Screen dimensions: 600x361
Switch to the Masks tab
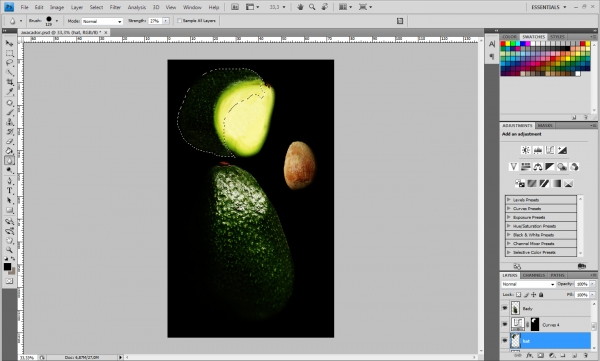(545, 126)
